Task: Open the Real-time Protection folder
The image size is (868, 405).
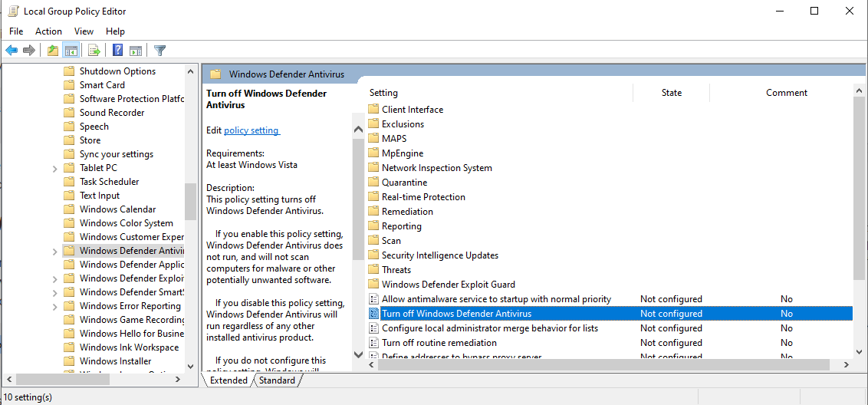Action: tap(423, 197)
